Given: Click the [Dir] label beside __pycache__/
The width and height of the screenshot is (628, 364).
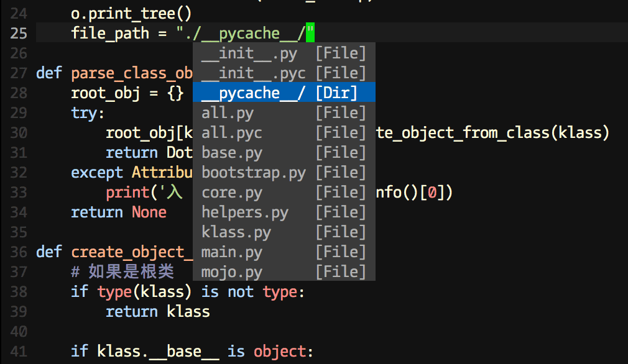Looking at the screenshot, I should tap(339, 92).
